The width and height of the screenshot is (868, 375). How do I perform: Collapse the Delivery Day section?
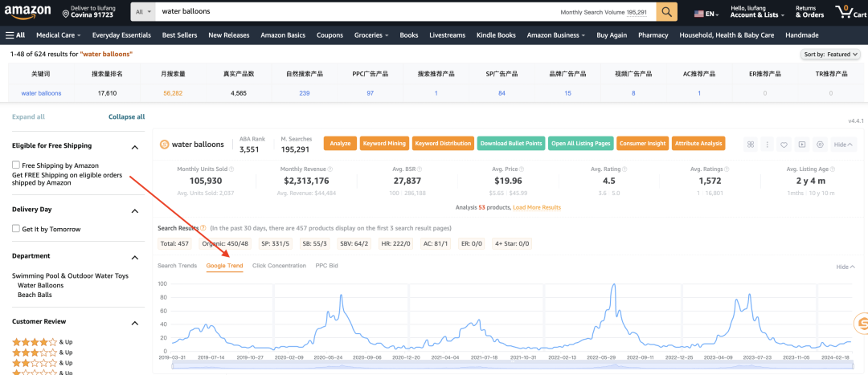(134, 210)
